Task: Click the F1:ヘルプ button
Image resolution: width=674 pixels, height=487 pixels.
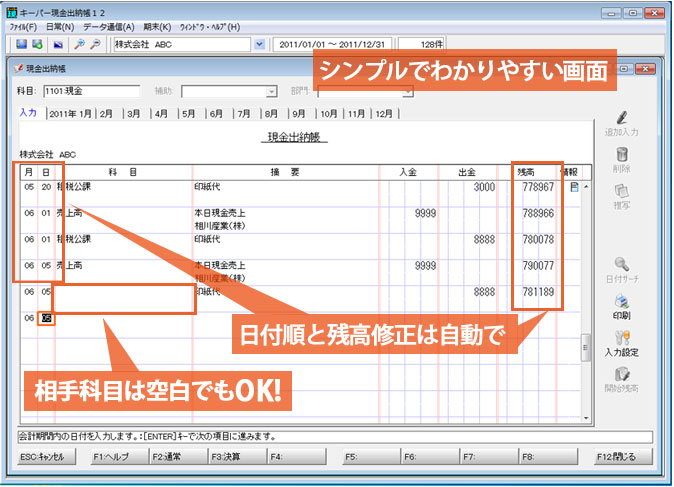Action: [119, 456]
